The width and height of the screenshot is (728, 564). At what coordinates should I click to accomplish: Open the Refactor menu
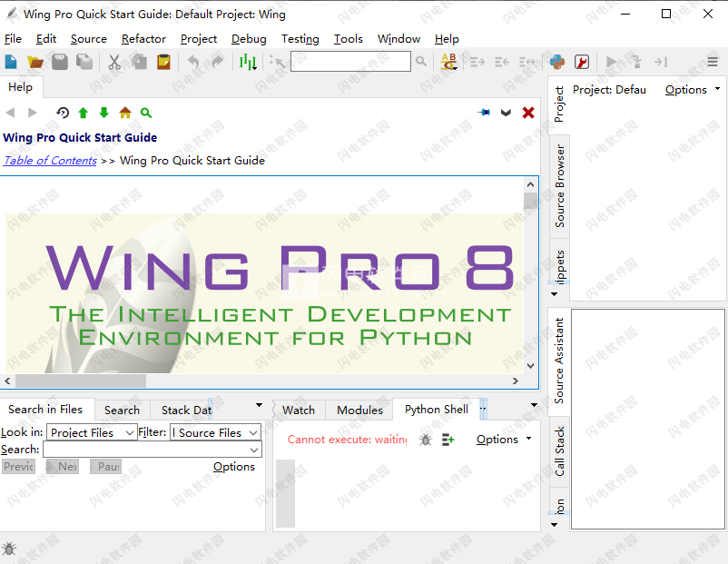tap(143, 39)
